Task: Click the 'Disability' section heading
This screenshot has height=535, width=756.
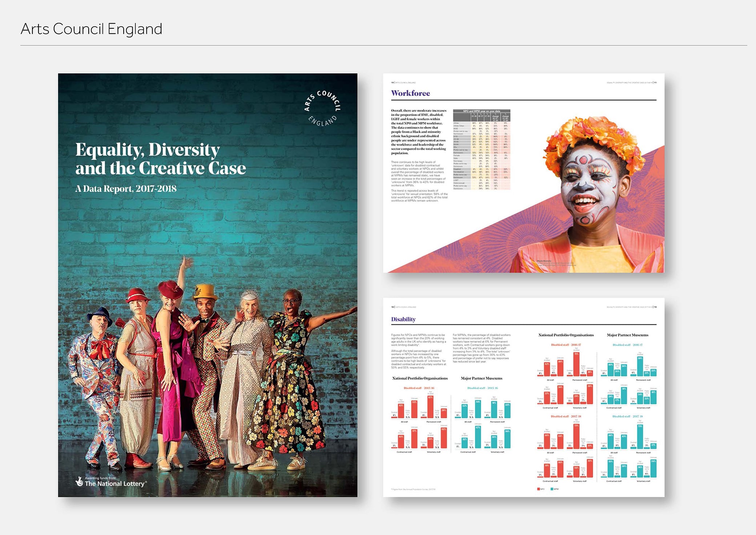Action: (x=403, y=319)
